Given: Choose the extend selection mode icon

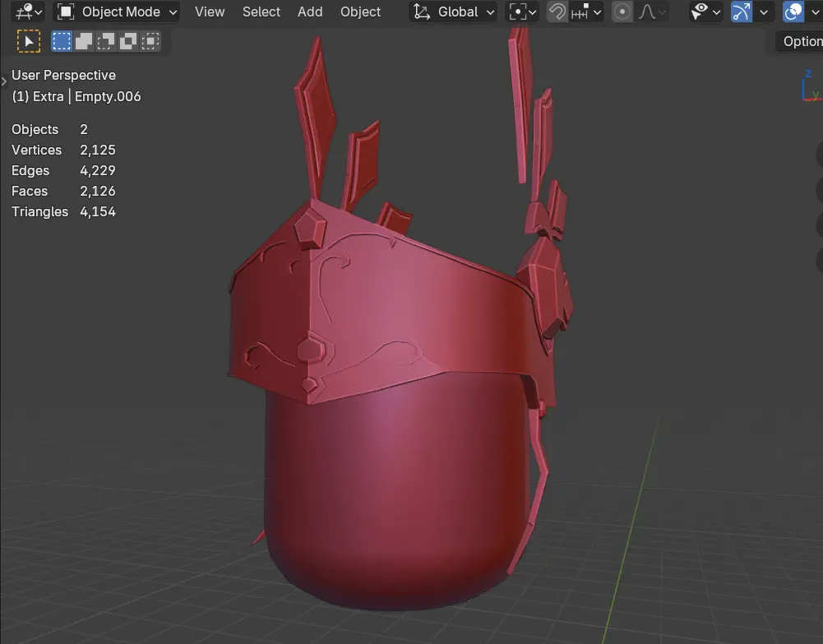Looking at the screenshot, I should 84,41.
